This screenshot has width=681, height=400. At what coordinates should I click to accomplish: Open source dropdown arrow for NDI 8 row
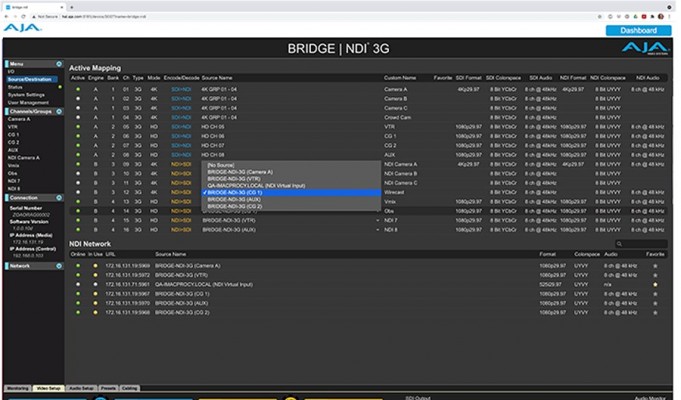[x=377, y=230]
